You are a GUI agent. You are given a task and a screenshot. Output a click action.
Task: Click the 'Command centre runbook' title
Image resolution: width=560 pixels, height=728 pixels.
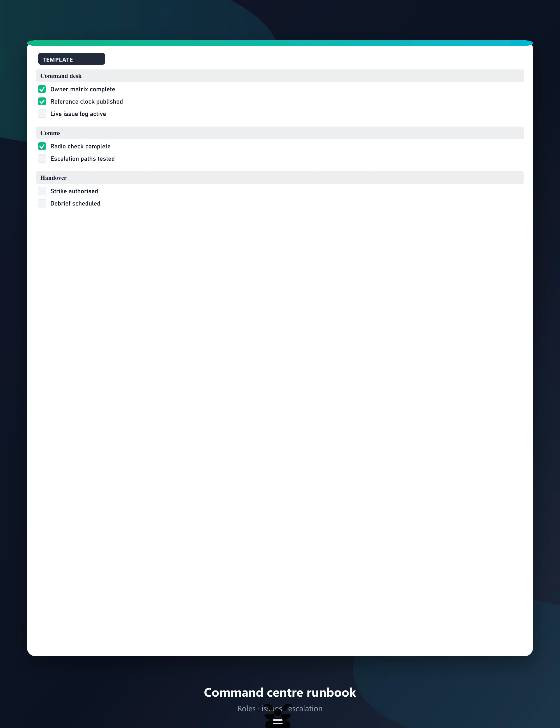pos(280,692)
